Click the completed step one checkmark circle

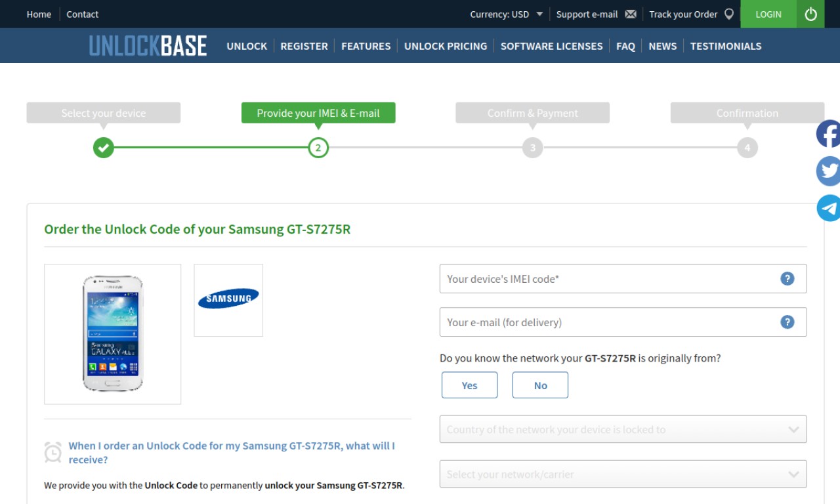pyautogui.click(x=103, y=148)
